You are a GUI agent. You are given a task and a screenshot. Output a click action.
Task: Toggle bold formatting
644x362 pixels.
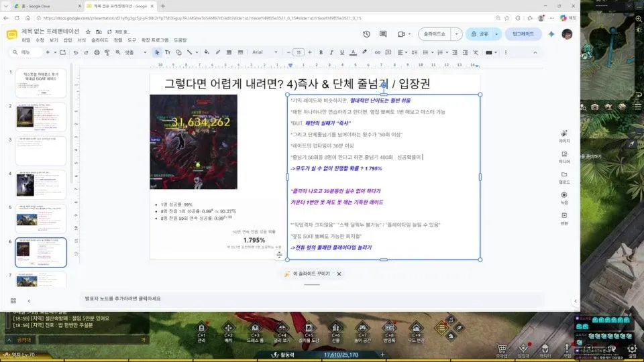coord(321,52)
